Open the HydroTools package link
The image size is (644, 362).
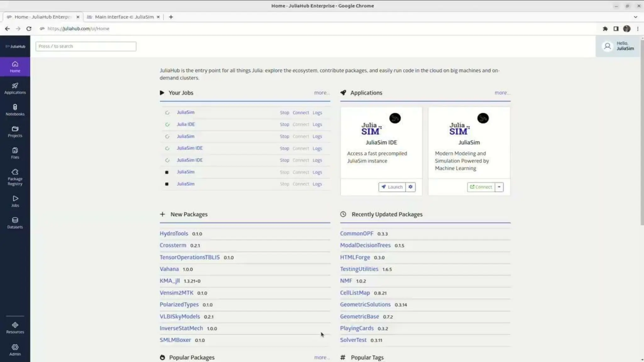(174, 233)
